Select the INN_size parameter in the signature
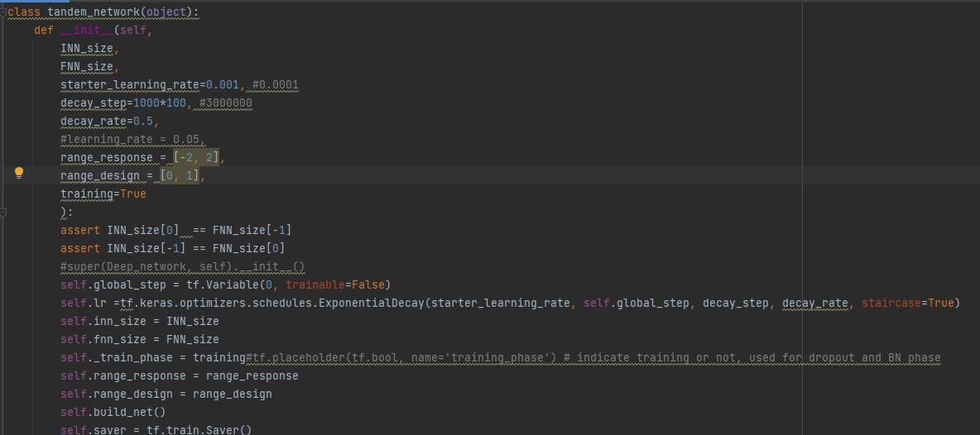980x435 pixels. [87, 48]
